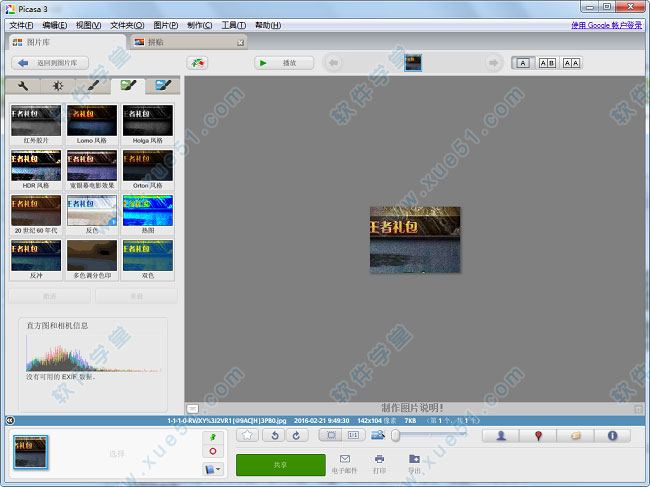
Task: Switch to the 图片库 library tab
Action: pos(66,42)
